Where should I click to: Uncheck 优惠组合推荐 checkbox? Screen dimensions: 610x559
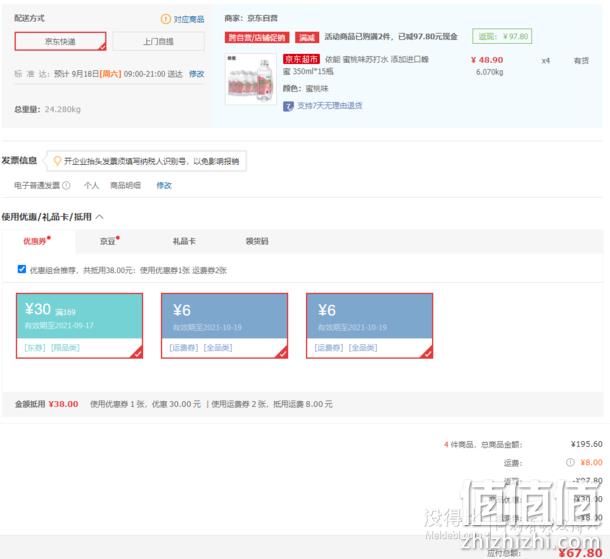pos(22,269)
